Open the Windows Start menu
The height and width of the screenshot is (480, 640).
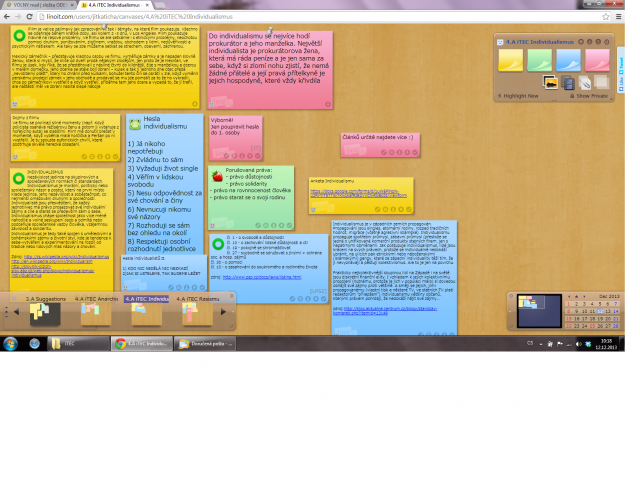11,344
